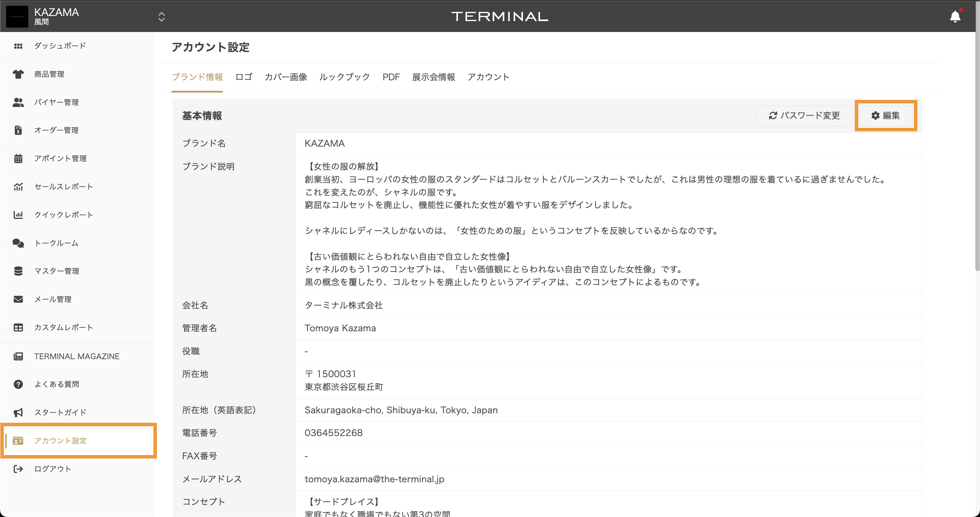Click the KAZAMA brand logo thumbnail

(x=17, y=16)
